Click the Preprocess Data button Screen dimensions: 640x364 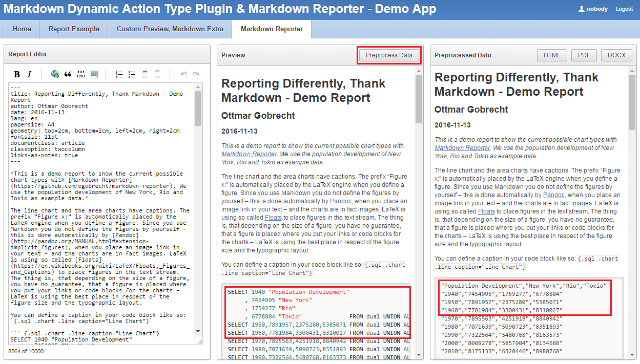389,55
